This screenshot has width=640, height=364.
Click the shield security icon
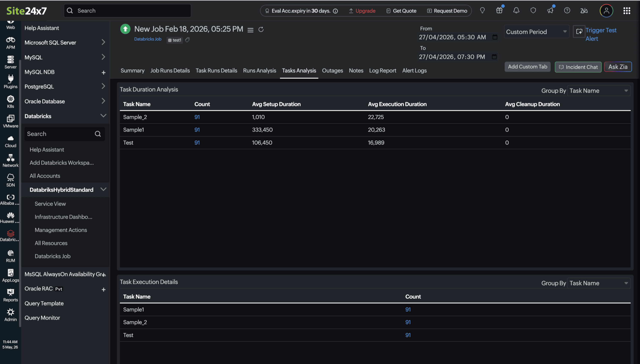tap(533, 11)
